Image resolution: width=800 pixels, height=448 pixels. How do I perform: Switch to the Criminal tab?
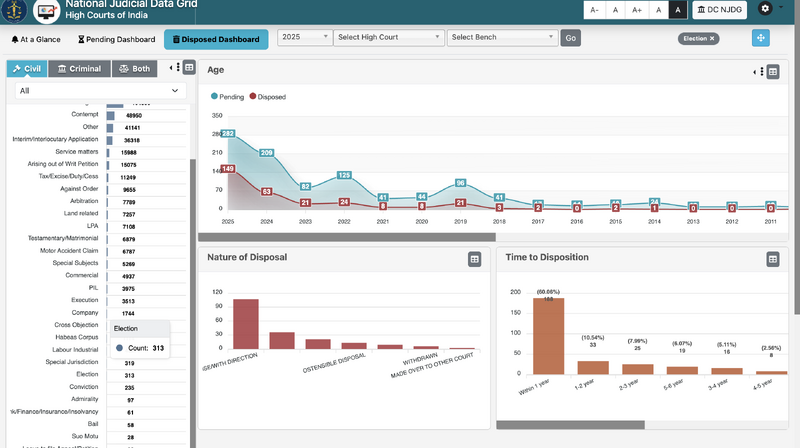point(79,69)
